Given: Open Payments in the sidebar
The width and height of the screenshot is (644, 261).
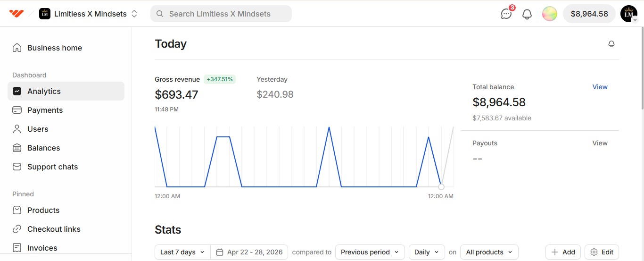Looking at the screenshot, I should pyautogui.click(x=66, y=110).
